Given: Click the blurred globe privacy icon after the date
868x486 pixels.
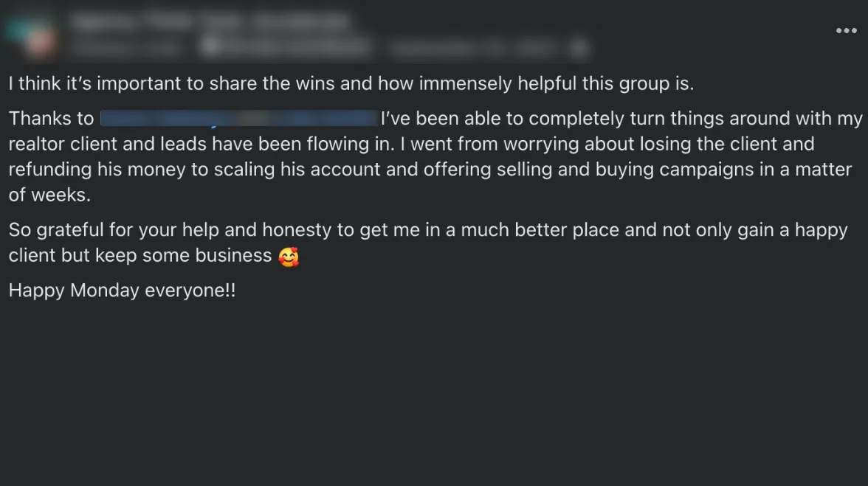Looking at the screenshot, I should [579, 49].
